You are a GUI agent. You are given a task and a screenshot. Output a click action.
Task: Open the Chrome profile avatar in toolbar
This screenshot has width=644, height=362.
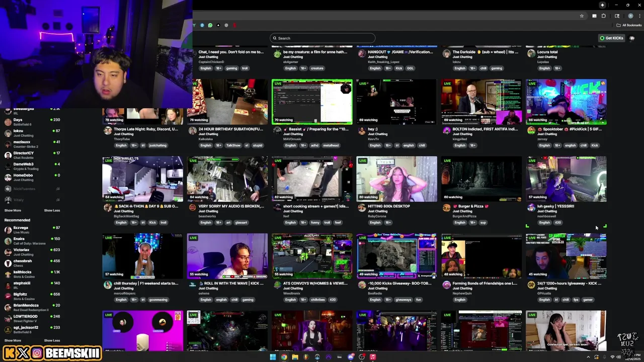coord(630,16)
